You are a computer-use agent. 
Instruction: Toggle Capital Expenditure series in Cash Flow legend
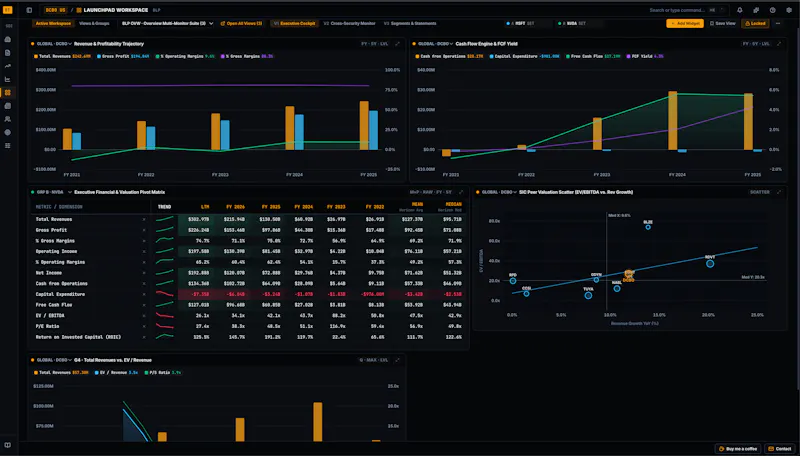[x=525, y=56]
